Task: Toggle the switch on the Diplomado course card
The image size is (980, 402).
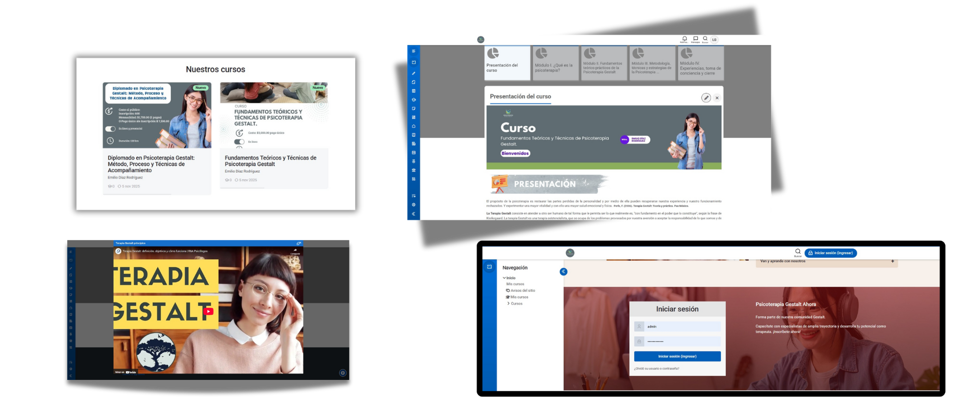Action: pyautogui.click(x=111, y=129)
